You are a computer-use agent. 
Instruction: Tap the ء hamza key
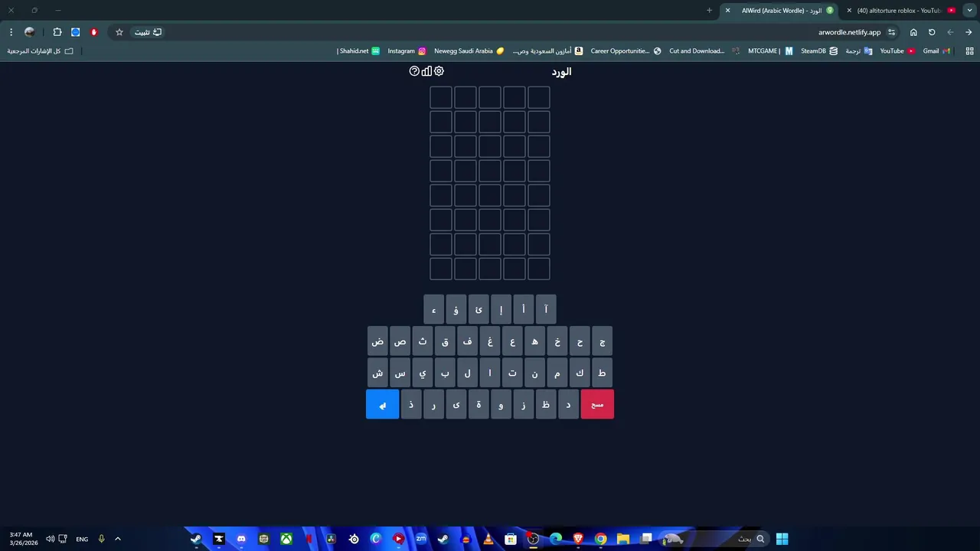[433, 309]
